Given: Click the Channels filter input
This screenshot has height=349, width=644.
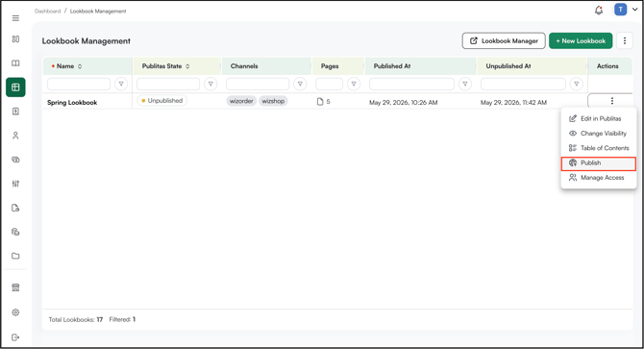Looking at the screenshot, I should click(258, 84).
